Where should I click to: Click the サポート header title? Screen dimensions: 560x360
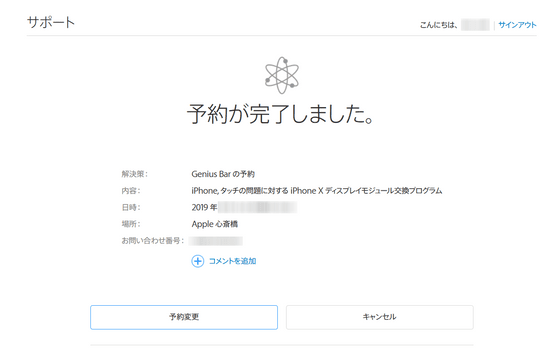click(x=51, y=22)
